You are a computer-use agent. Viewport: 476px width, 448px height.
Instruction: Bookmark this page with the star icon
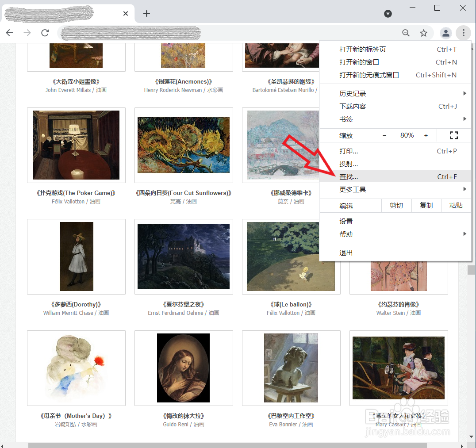tap(423, 33)
